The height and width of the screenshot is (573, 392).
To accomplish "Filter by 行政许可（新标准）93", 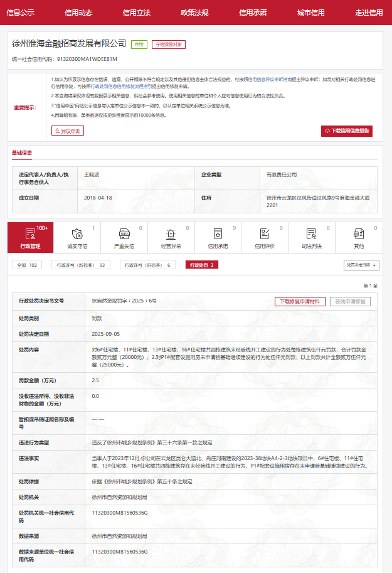I will click(x=81, y=265).
